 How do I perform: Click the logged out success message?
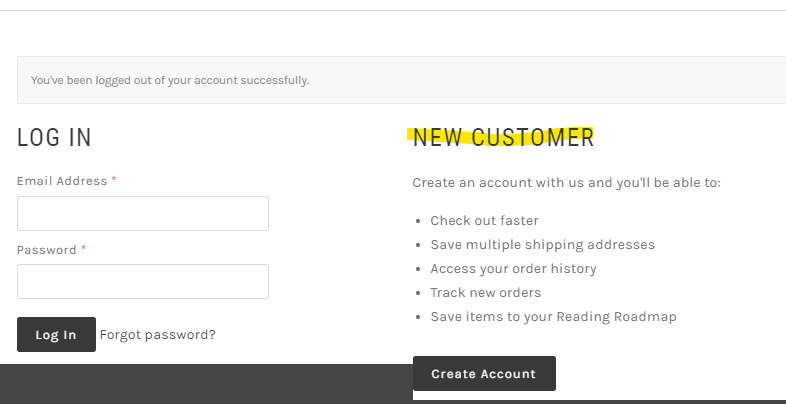[170, 80]
